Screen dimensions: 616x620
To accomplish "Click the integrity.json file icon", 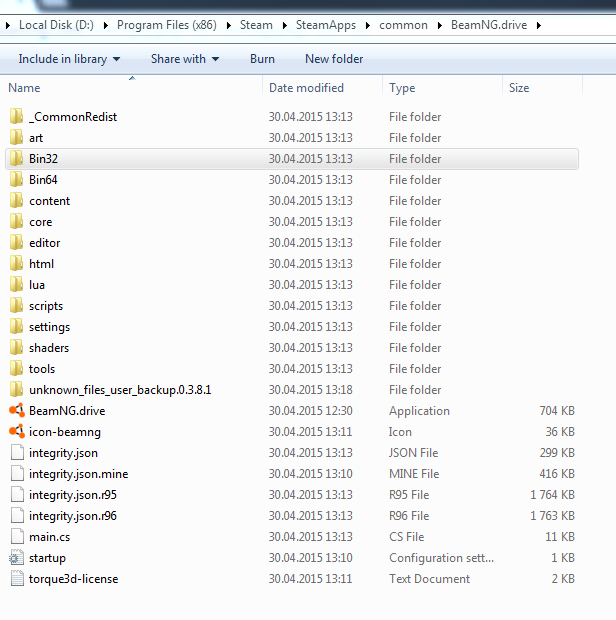I will pyautogui.click(x=17, y=452).
